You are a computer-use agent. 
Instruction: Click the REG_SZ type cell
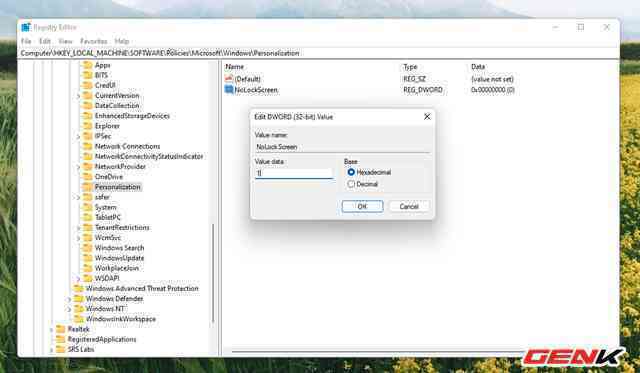click(x=414, y=79)
